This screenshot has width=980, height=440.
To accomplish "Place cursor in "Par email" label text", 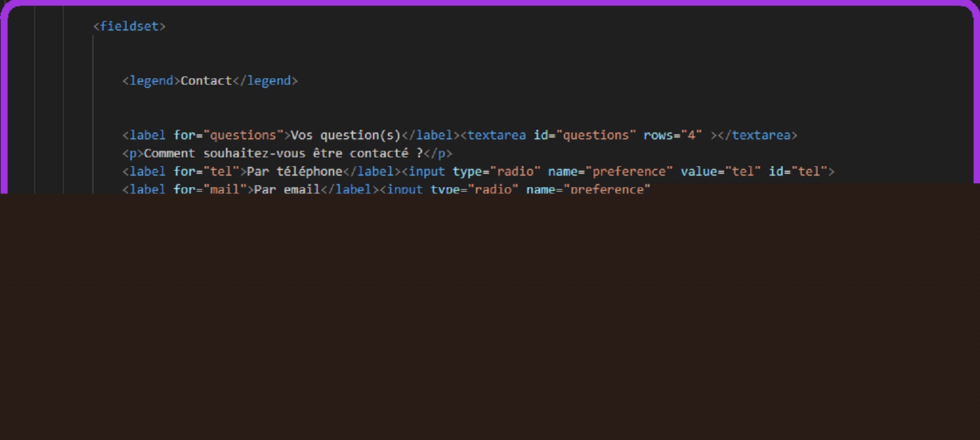I will 286,189.
